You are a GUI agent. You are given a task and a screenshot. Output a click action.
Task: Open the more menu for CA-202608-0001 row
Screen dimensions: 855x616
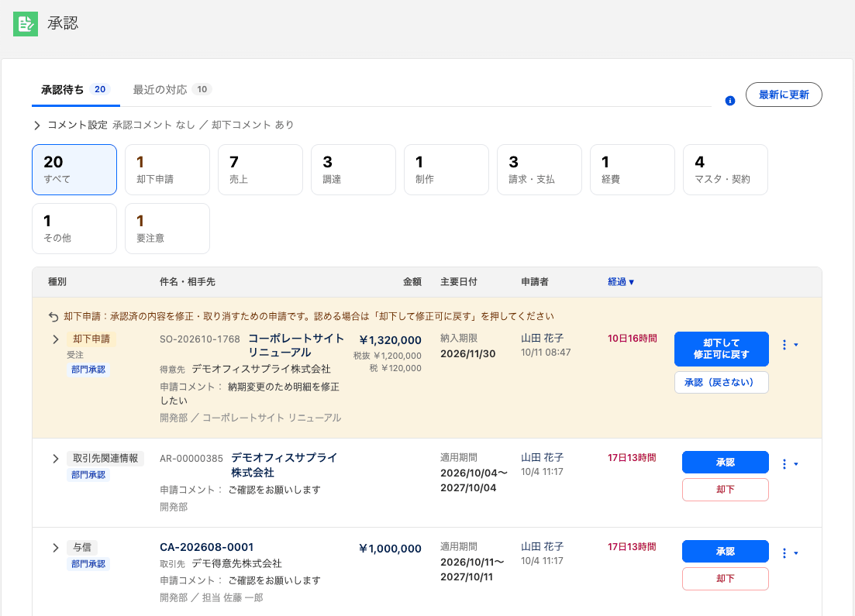tap(790, 552)
